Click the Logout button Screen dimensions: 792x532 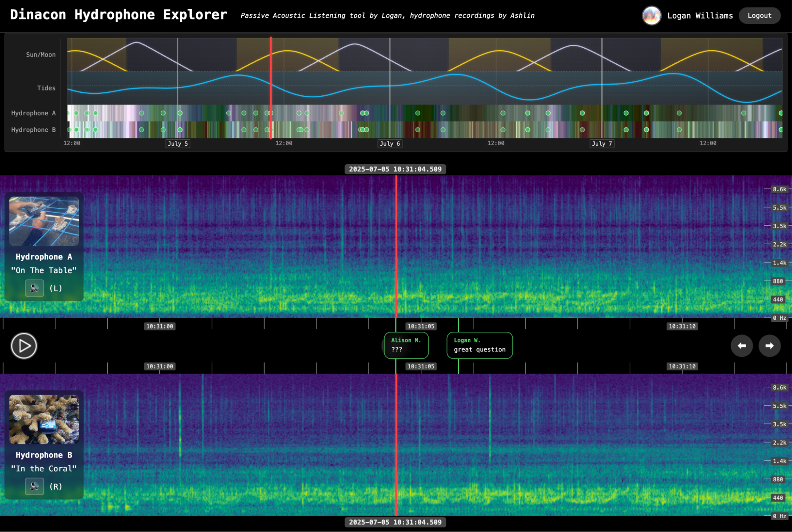[x=760, y=15]
